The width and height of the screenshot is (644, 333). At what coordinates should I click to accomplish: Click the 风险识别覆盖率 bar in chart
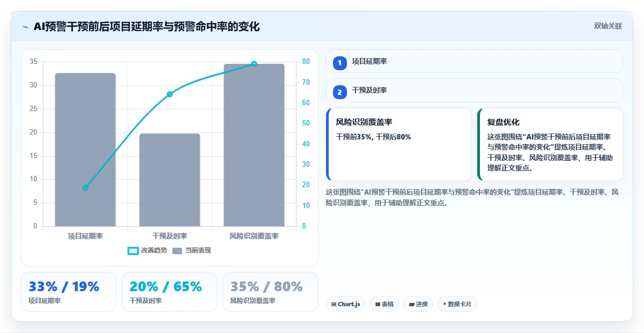pos(254,145)
